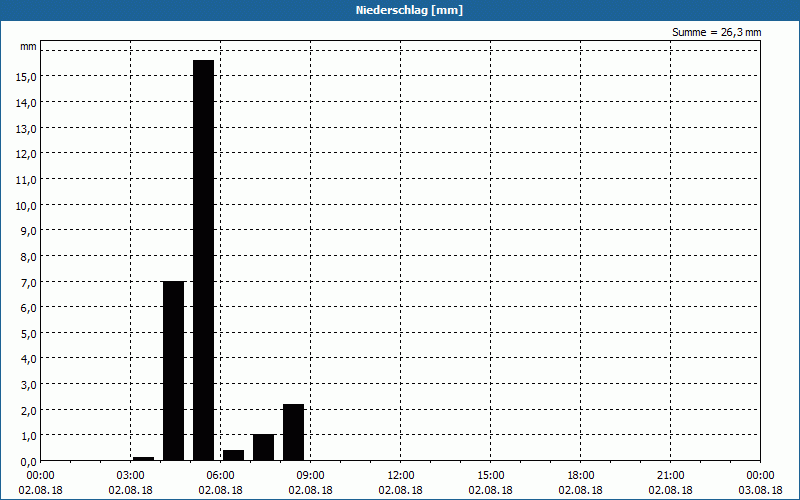Click the '11,0' y-axis label

26,180
